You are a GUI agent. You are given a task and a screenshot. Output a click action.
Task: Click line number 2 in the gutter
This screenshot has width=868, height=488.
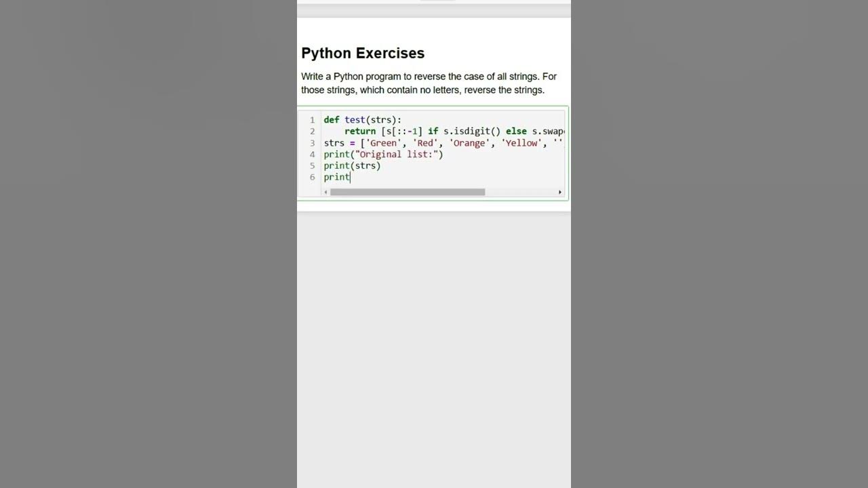click(312, 131)
